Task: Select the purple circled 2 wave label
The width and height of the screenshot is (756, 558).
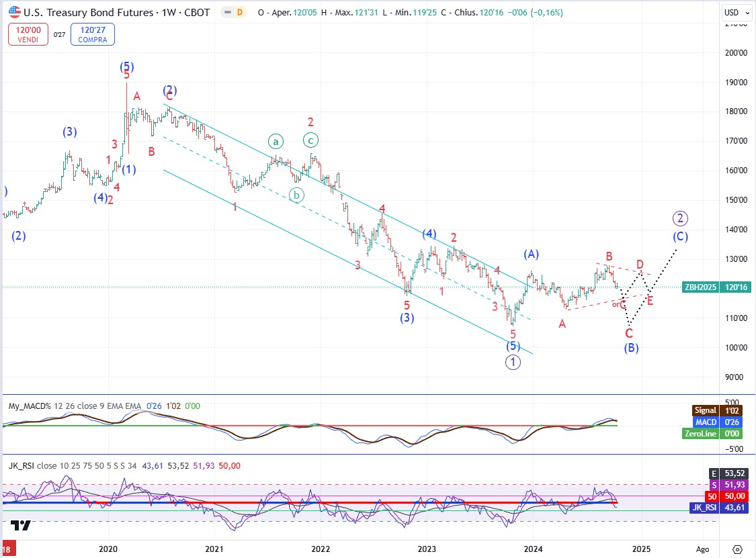Action: 680,218
